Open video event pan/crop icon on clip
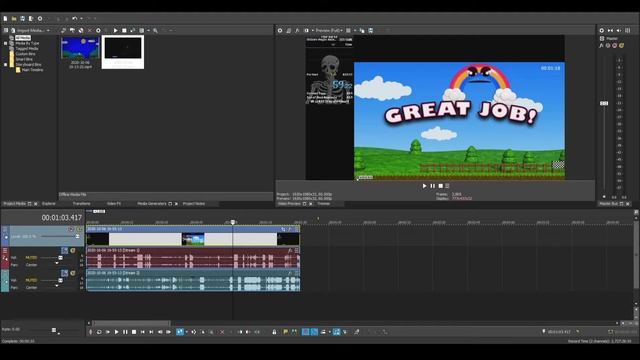This screenshot has height=360, width=640. (x=283, y=229)
